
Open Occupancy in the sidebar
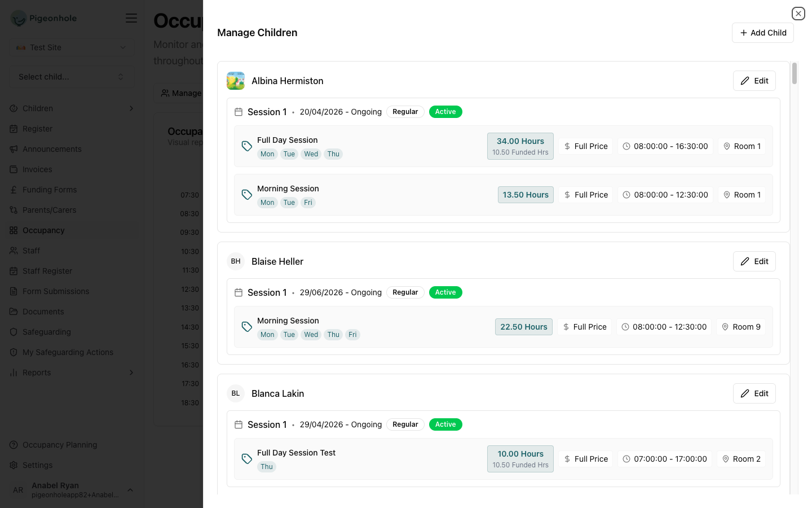click(x=72, y=230)
